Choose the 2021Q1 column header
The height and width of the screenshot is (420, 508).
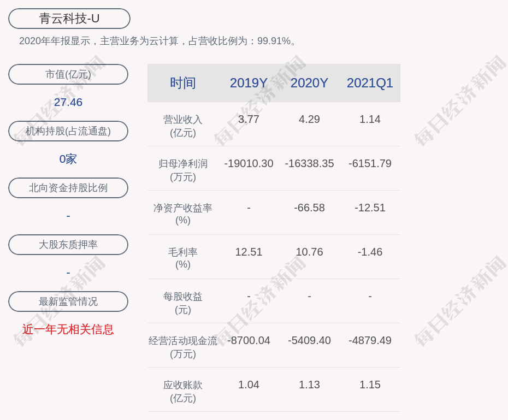tap(370, 83)
